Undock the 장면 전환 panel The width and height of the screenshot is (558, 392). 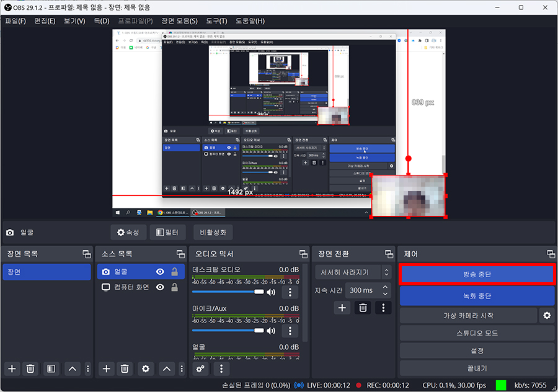pyautogui.click(x=389, y=254)
